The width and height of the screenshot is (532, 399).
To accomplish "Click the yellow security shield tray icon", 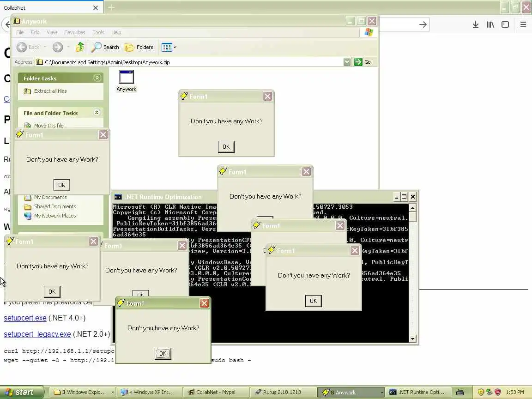I will pos(481,392).
